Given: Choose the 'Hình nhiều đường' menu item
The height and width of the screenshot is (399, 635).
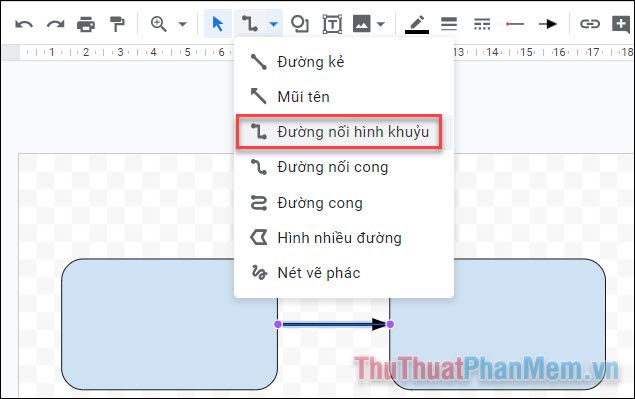Looking at the screenshot, I should 344,238.
